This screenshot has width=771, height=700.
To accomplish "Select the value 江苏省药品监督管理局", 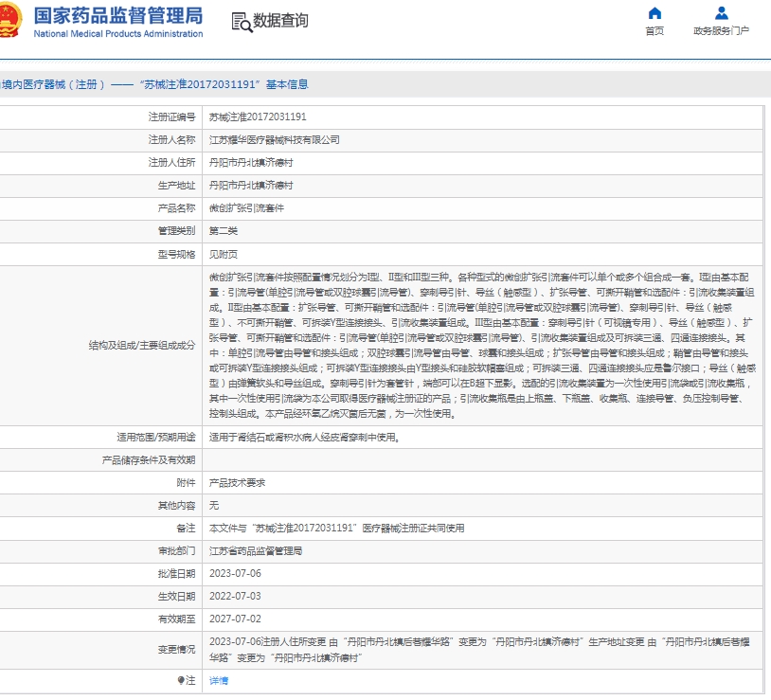I will (x=256, y=551).
